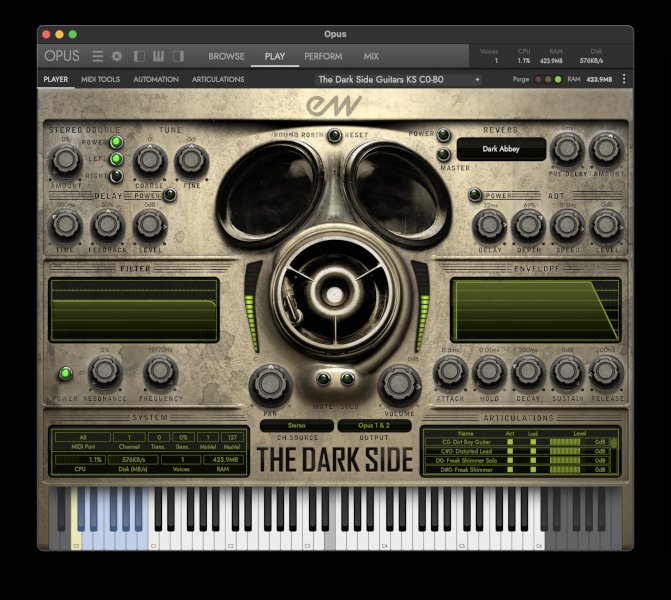Click the Stereo Double Amount knob
671x600 pixels.
point(65,160)
